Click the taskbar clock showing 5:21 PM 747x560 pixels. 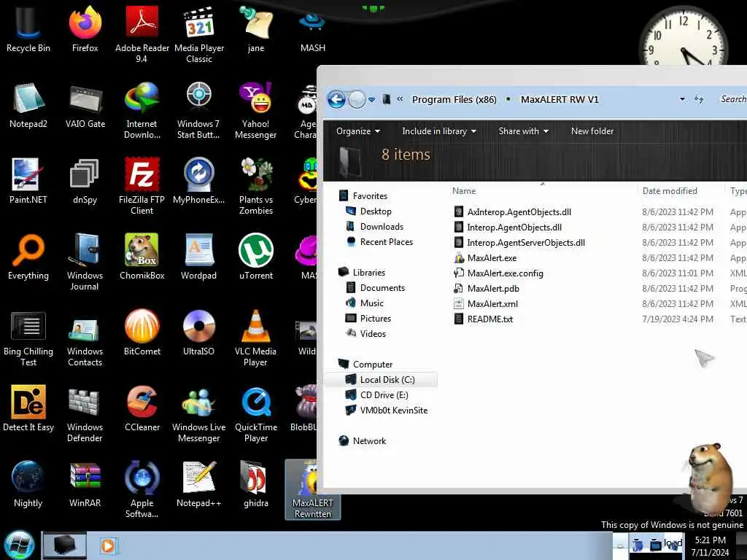coord(710,546)
